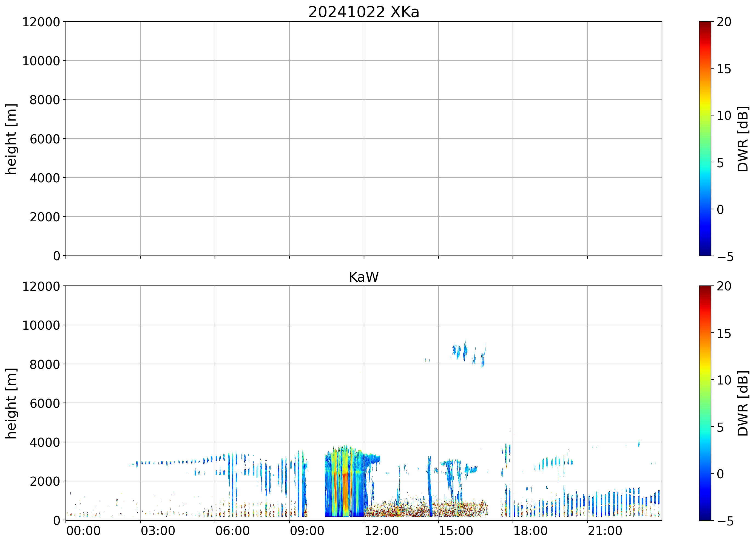Click the top colorbar near 20 dB
This screenshot has height=543, width=756.
point(705,24)
